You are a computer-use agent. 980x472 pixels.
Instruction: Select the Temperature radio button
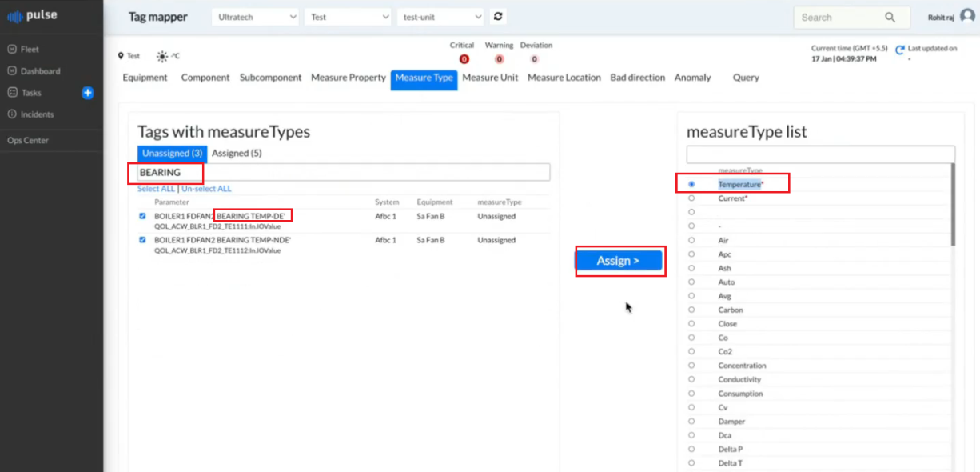coord(691,184)
